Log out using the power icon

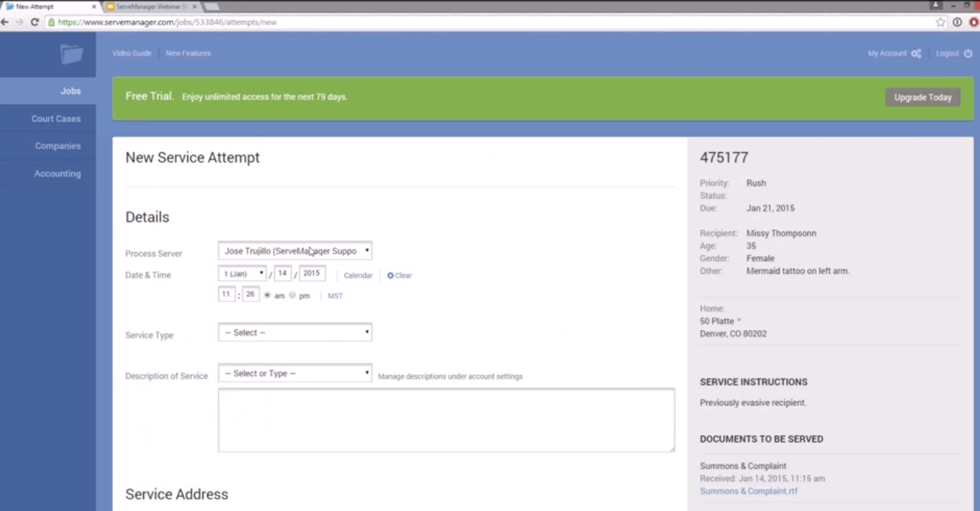pyautogui.click(x=968, y=53)
